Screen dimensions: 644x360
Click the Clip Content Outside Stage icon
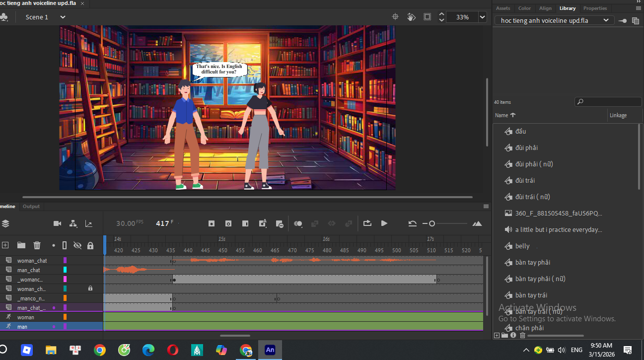(x=427, y=17)
